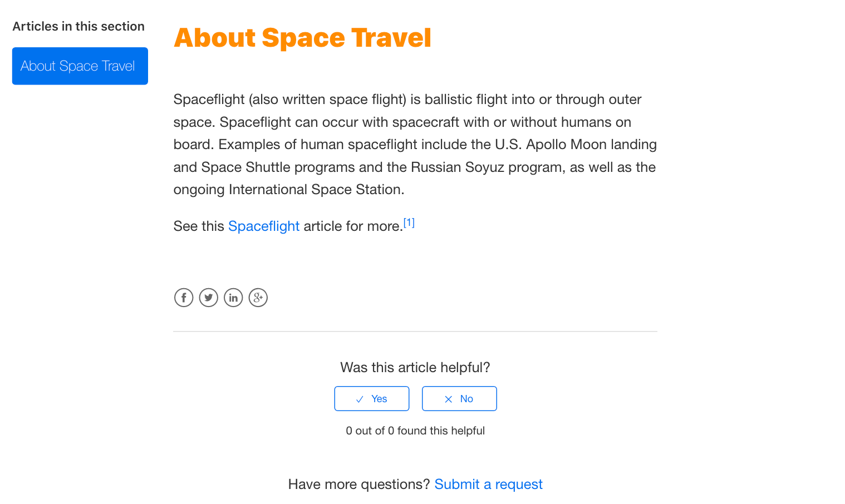Click the Articles in this section label
The height and width of the screenshot is (504, 845).
point(78,26)
